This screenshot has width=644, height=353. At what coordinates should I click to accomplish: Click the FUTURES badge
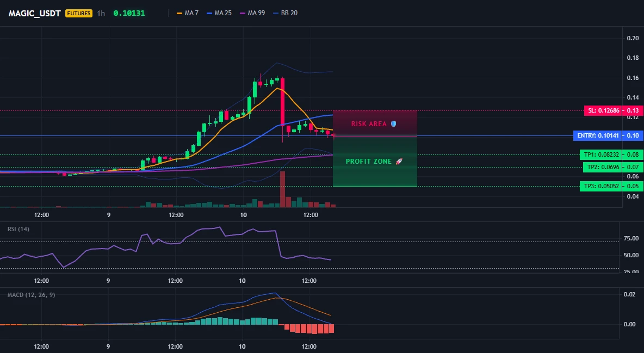pos(79,13)
